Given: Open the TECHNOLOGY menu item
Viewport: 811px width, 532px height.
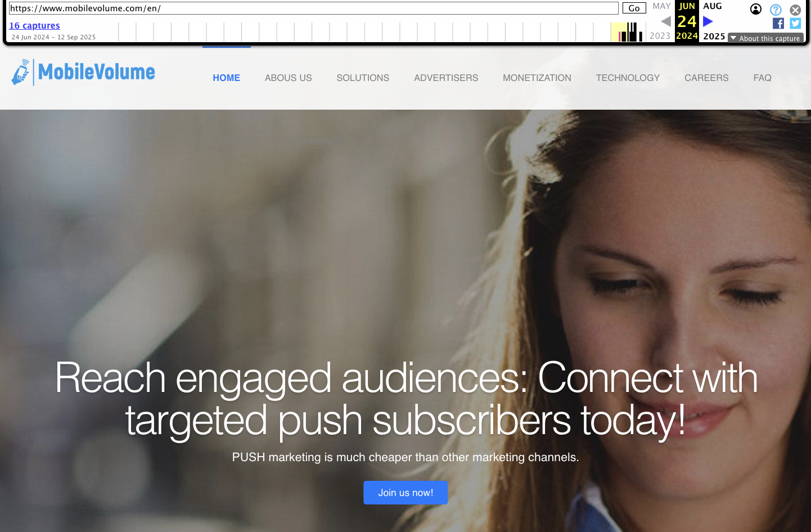Looking at the screenshot, I should coord(628,78).
